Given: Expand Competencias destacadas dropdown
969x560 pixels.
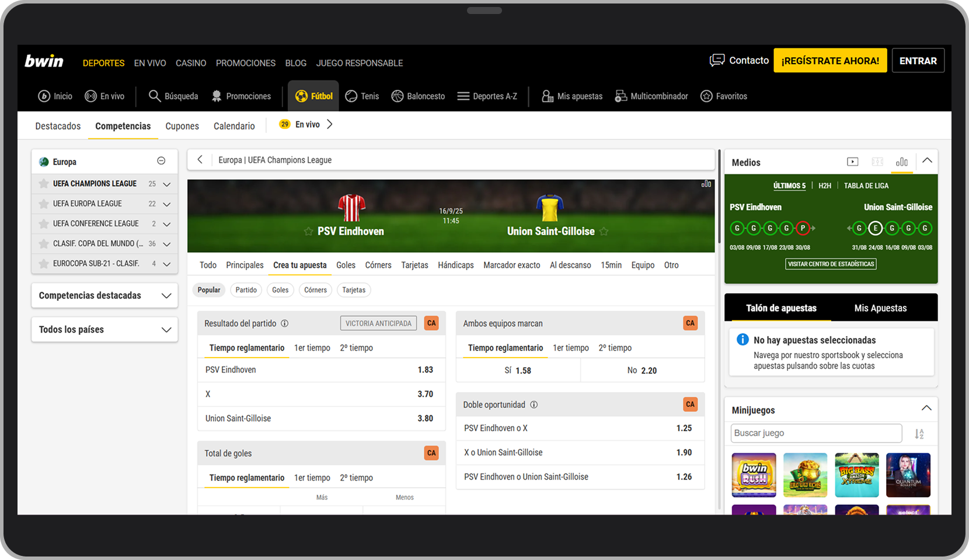Looking at the screenshot, I should tap(104, 296).
